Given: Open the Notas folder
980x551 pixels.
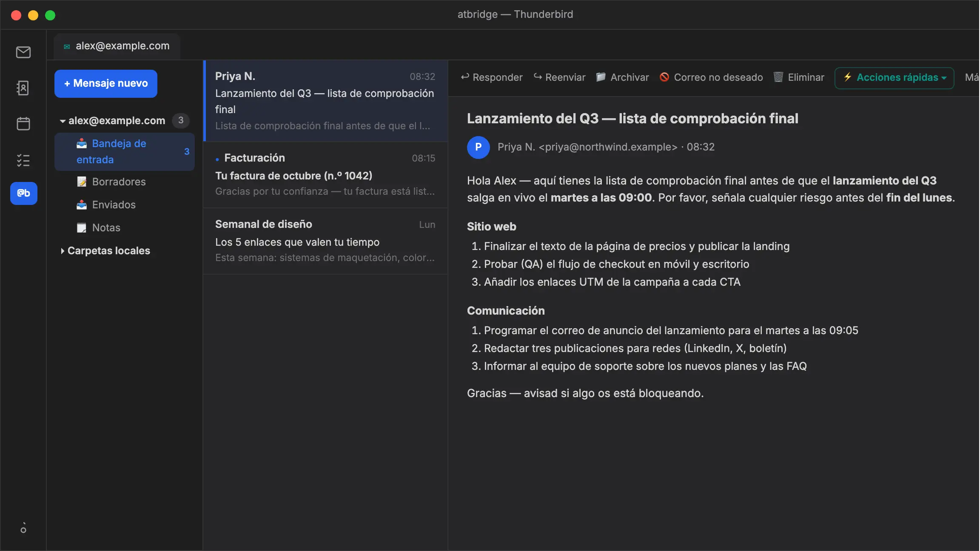Looking at the screenshot, I should click(124, 228).
